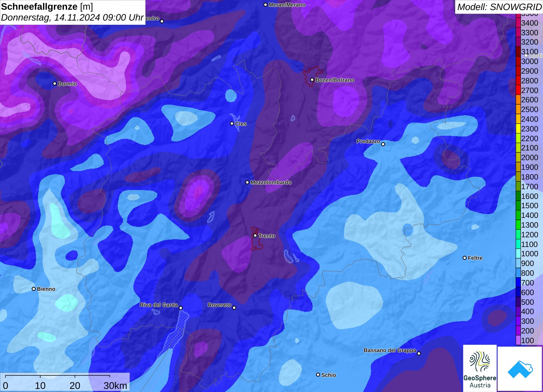Pick the 1100 legend color swatch
The width and height of the screenshot is (543, 392).
coord(518,244)
